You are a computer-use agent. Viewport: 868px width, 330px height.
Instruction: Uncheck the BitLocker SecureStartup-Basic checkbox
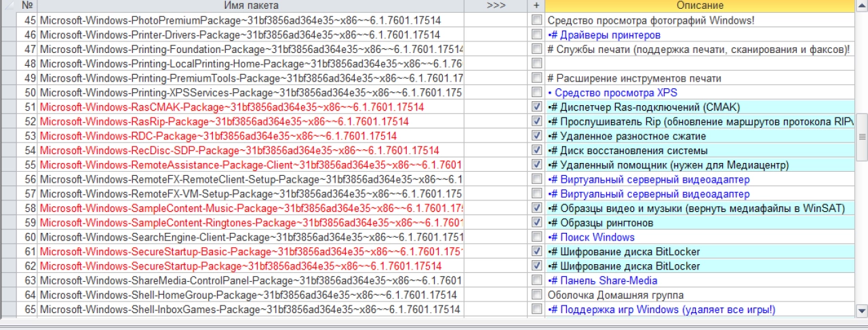[537, 252]
